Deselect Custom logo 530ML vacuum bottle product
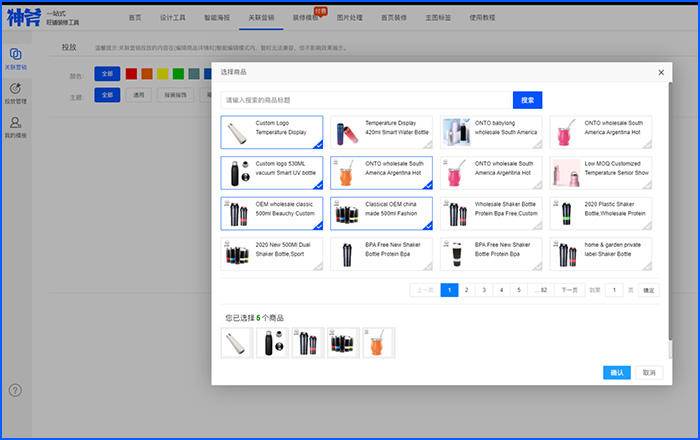The image size is (700, 440). (x=272, y=173)
